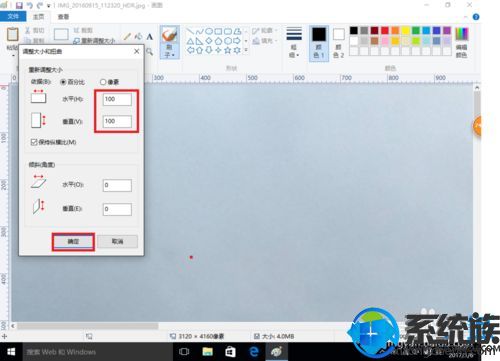The image size is (500, 361).
Task: Open the blue File menu tab
Action: point(13,16)
